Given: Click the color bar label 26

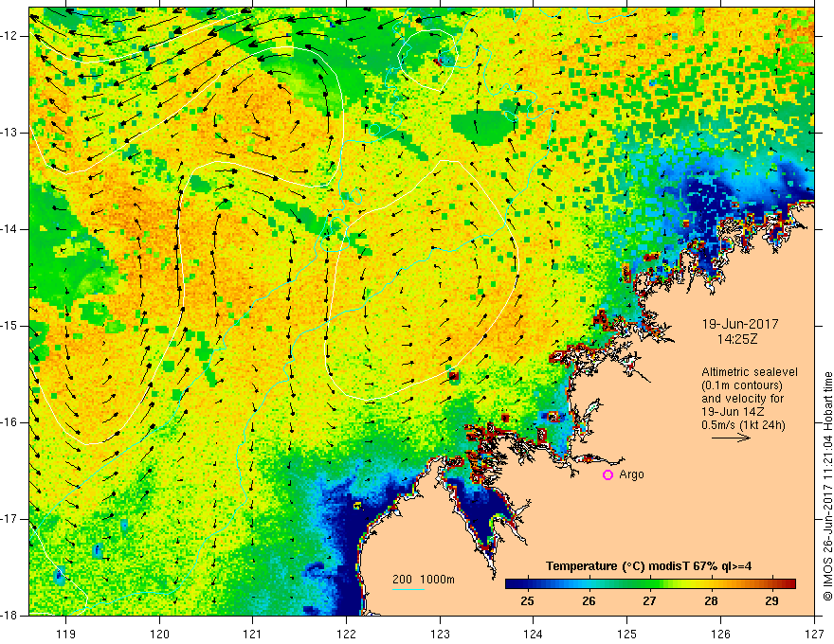Looking at the screenshot, I should 589,601.
